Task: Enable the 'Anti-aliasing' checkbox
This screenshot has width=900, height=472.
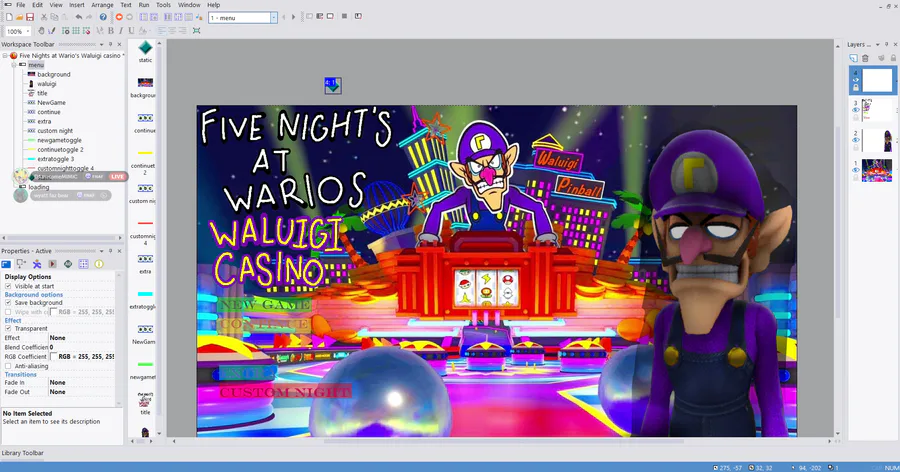Action: tap(8, 366)
